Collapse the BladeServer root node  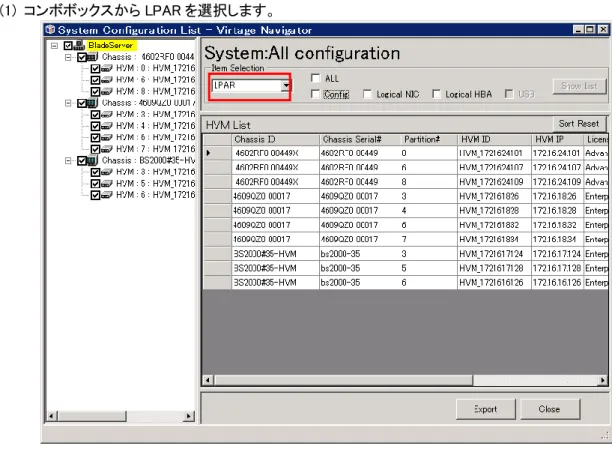tap(55, 46)
